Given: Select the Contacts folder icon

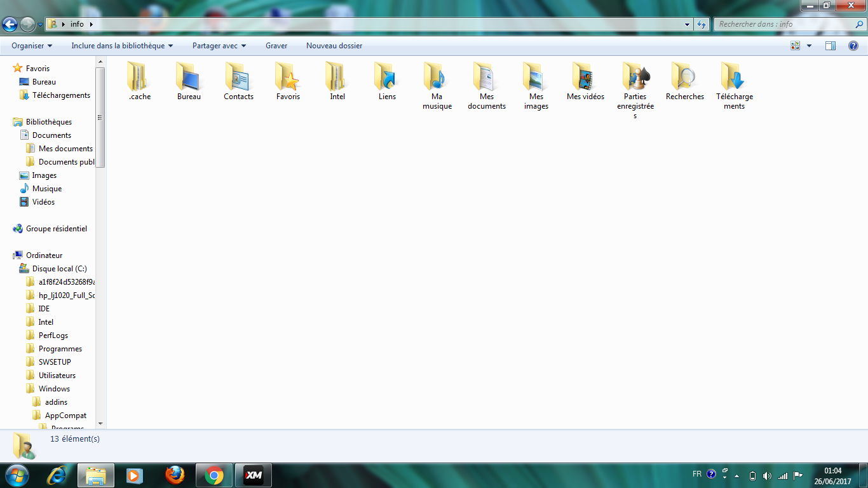Looking at the screenshot, I should tap(238, 77).
